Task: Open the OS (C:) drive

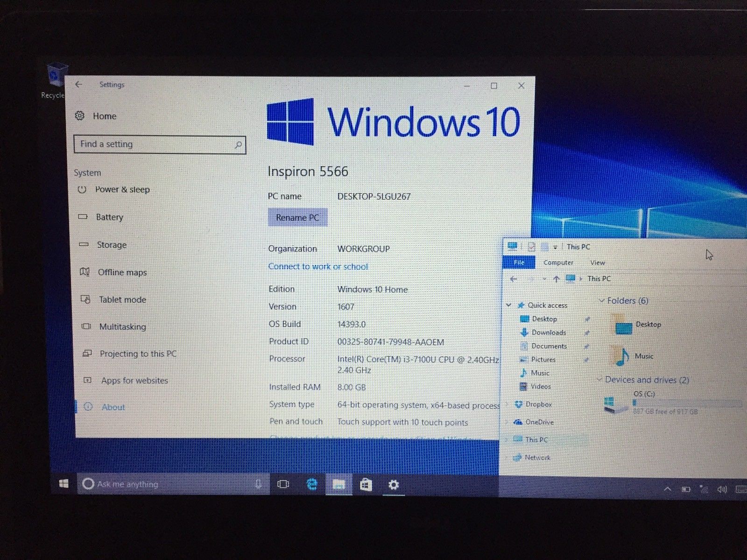Action: (671, 402)
